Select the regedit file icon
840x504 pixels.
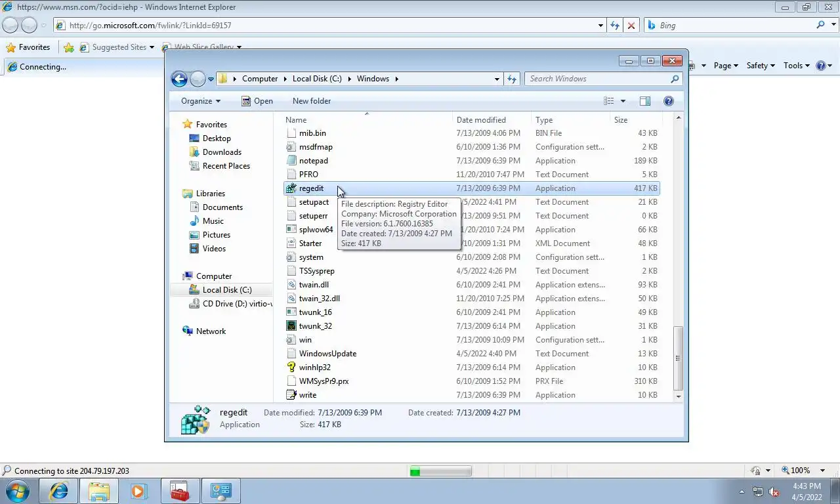click(292, 188)
